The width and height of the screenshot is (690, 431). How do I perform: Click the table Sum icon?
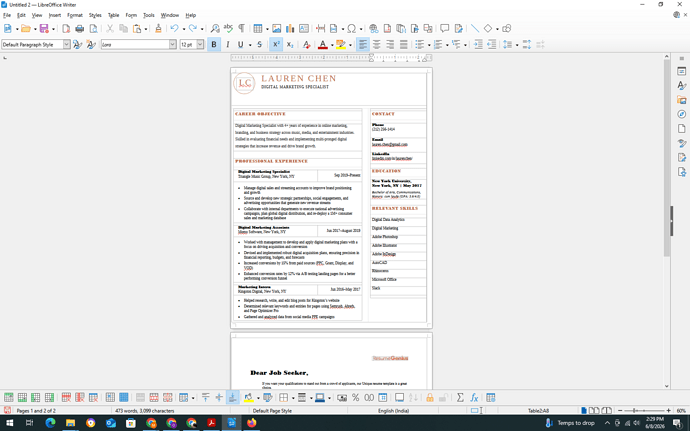click(460, 398)
